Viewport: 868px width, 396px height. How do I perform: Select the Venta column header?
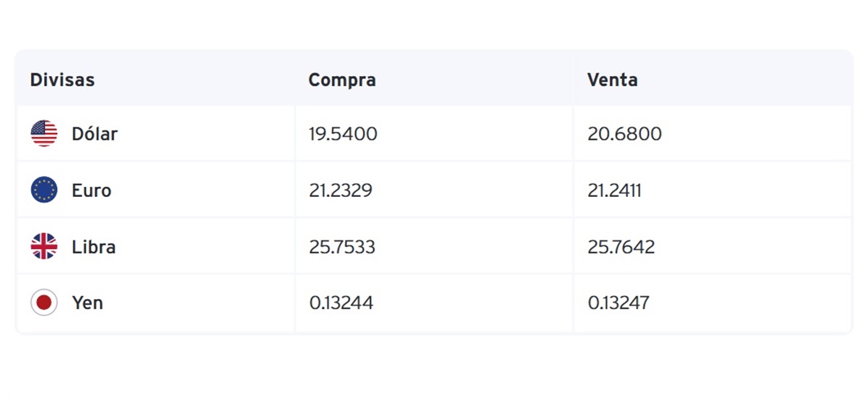pyautogui.click(x=613, y=80)
